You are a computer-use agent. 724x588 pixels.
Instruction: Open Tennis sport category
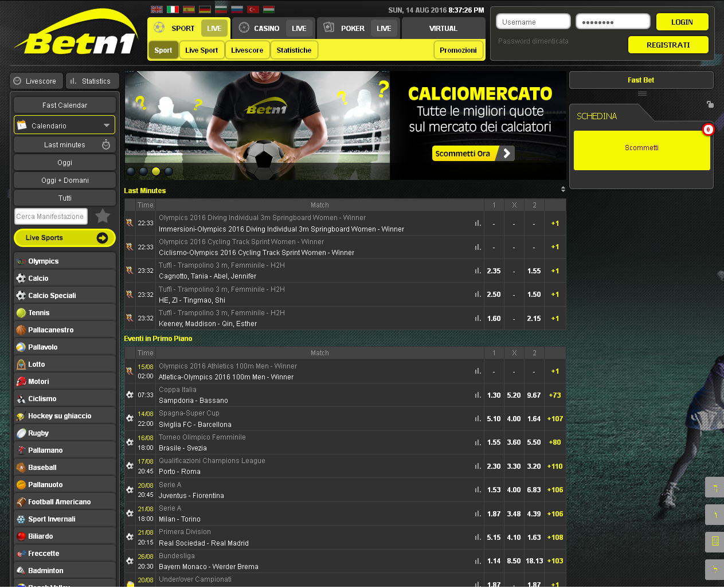[x=65, y=312]
